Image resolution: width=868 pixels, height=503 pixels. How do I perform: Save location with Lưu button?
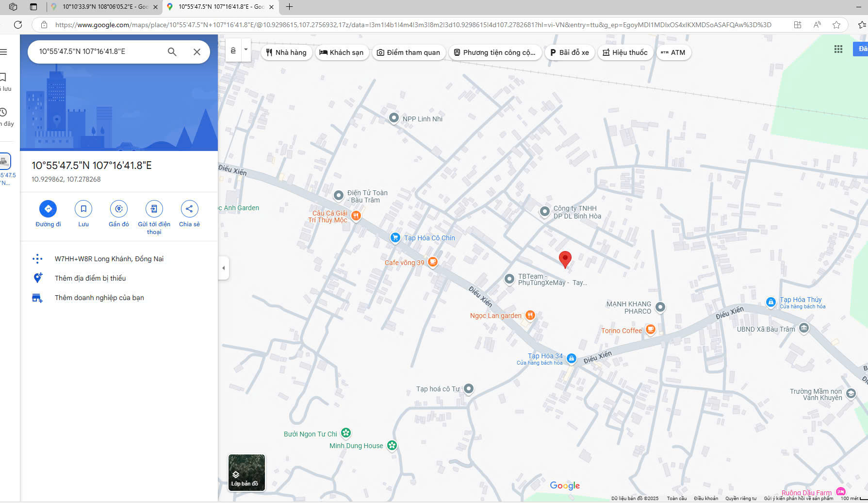(83, 209)
